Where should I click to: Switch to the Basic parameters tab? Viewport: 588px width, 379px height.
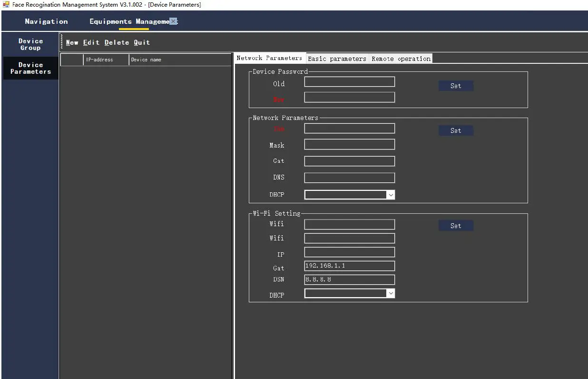(x=337, y=58)
